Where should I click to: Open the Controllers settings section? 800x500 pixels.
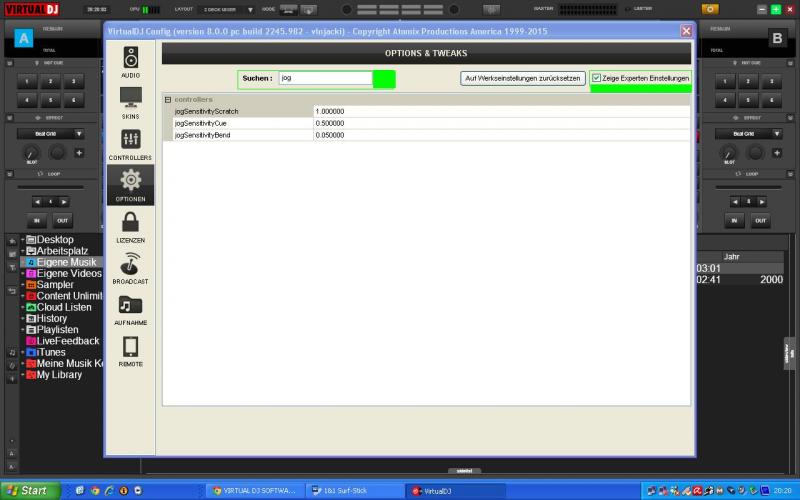click(x=131, y=144)
